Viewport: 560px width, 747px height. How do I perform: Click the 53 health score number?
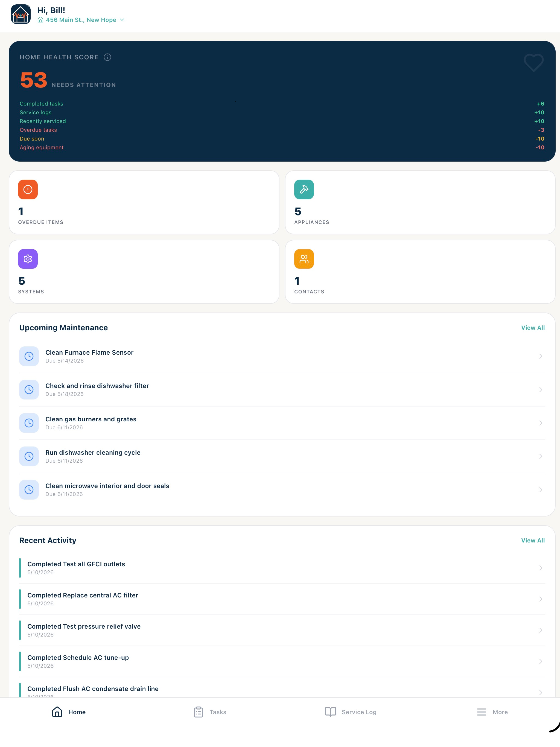pos(33,80)
